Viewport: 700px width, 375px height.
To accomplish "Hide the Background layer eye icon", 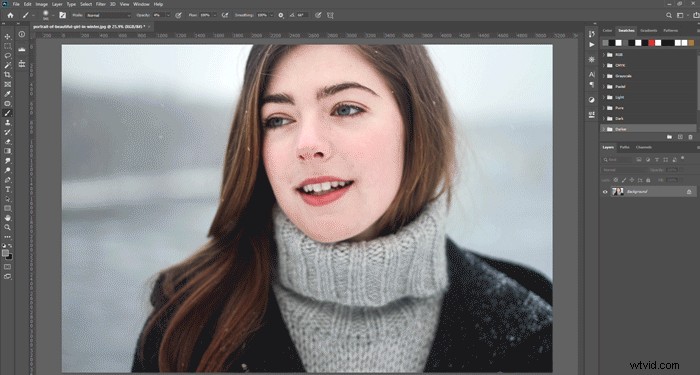I will (x=605, y=192).
